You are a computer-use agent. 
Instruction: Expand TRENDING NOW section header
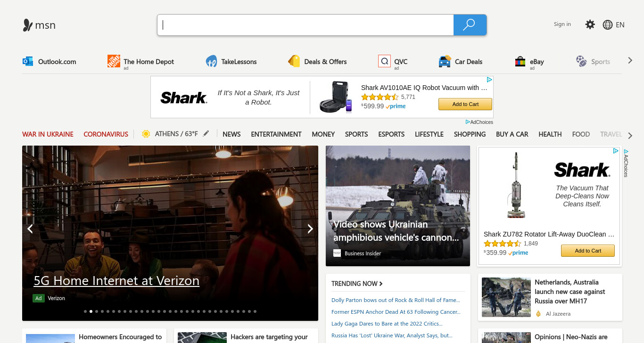tap(357, 284)
